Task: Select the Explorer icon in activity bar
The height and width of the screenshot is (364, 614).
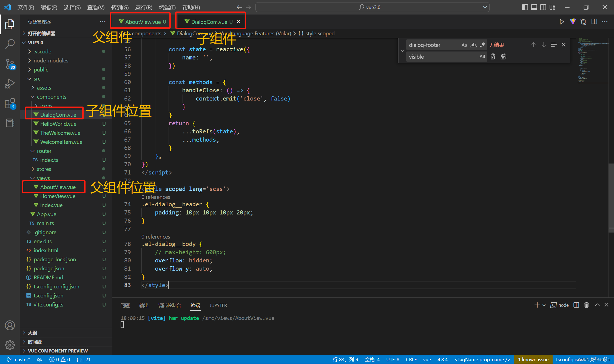Action: coord(10,24)
